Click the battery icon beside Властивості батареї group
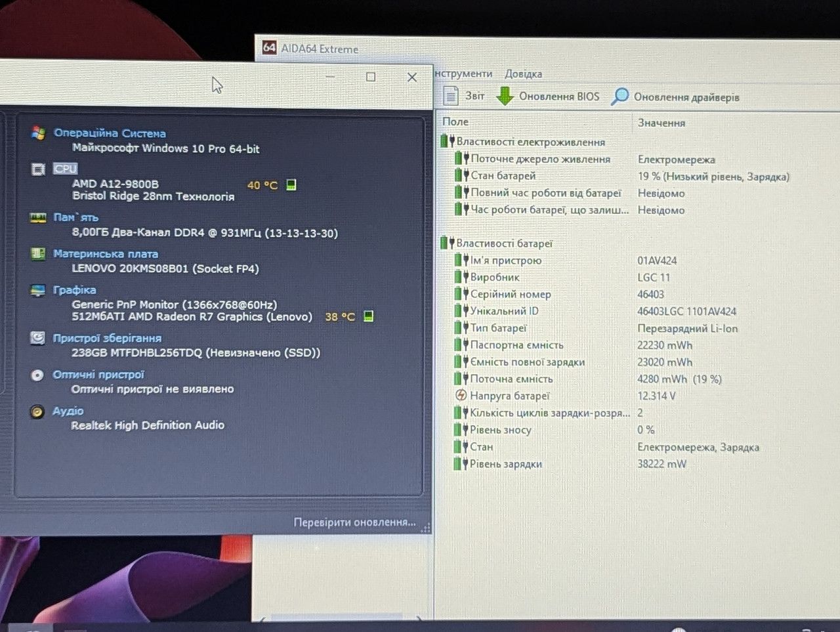This screenshot has width=840, height=632. tap(447, 243)
